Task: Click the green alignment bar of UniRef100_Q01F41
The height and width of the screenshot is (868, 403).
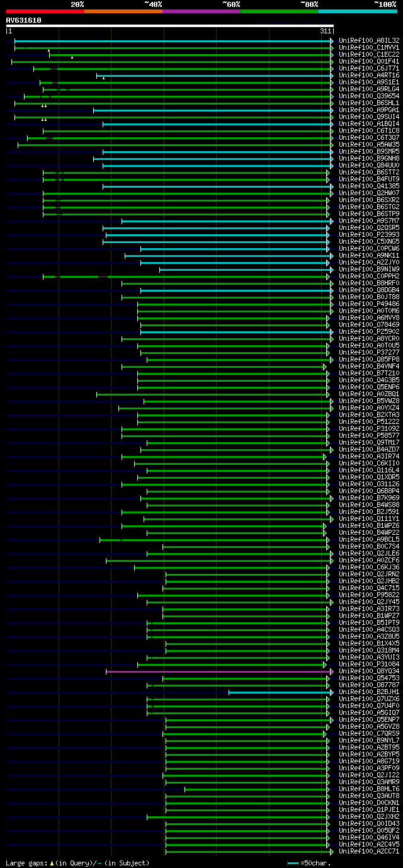Action: [171, 62]
